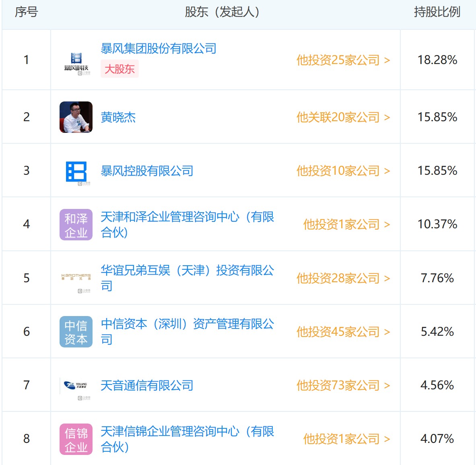
Task: Open 天音通信有限公司 company link
Action: (x=147, y=385)
